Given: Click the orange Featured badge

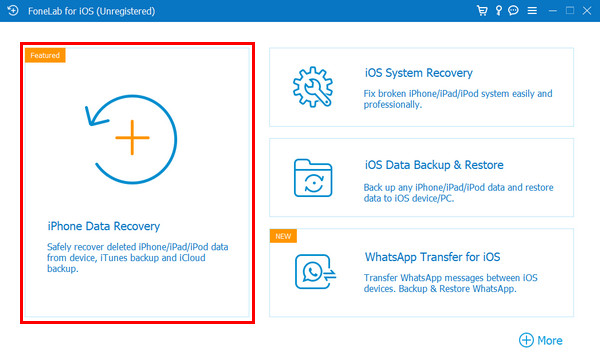Looking at the screenshot, I should [45, 55].
